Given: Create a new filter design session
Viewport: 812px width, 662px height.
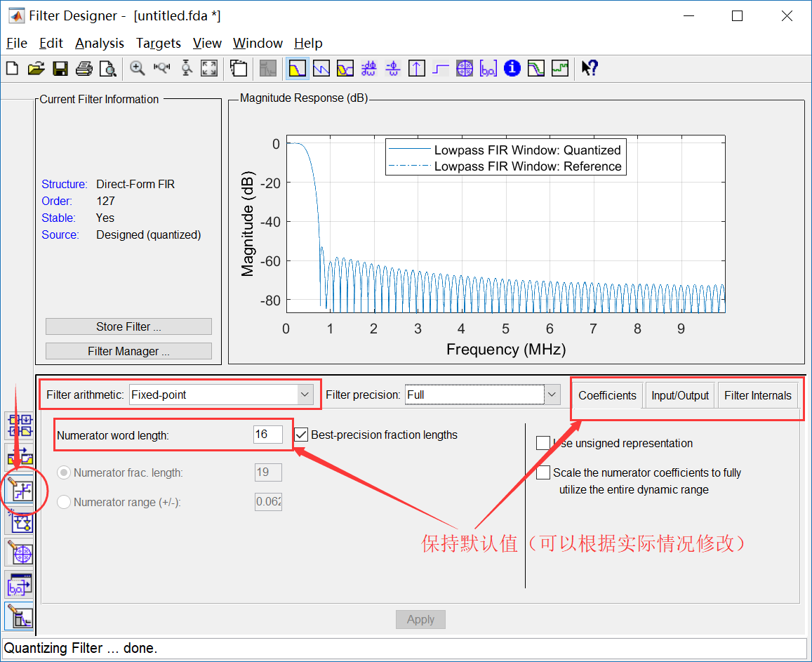Looking at the screenshot, I should (x=13, y=68).
